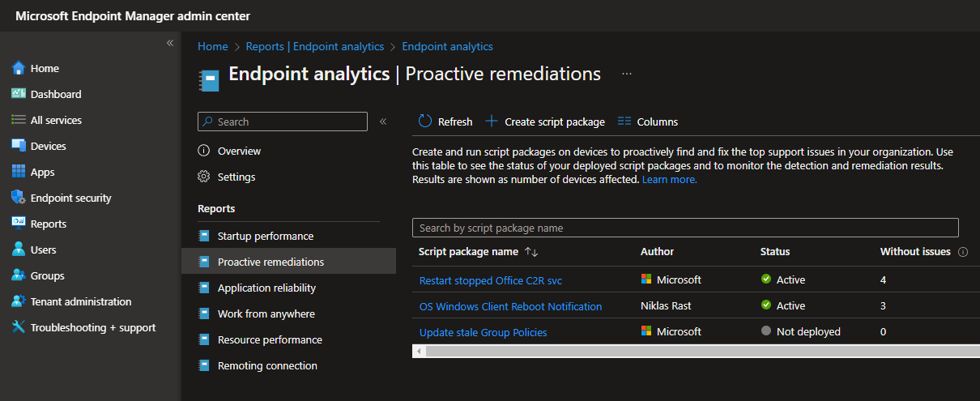The width and height of the screenshot is (980, 401).
Task: Click the horizontal scrollbar under the table
Action: click(x=697, y=352)
